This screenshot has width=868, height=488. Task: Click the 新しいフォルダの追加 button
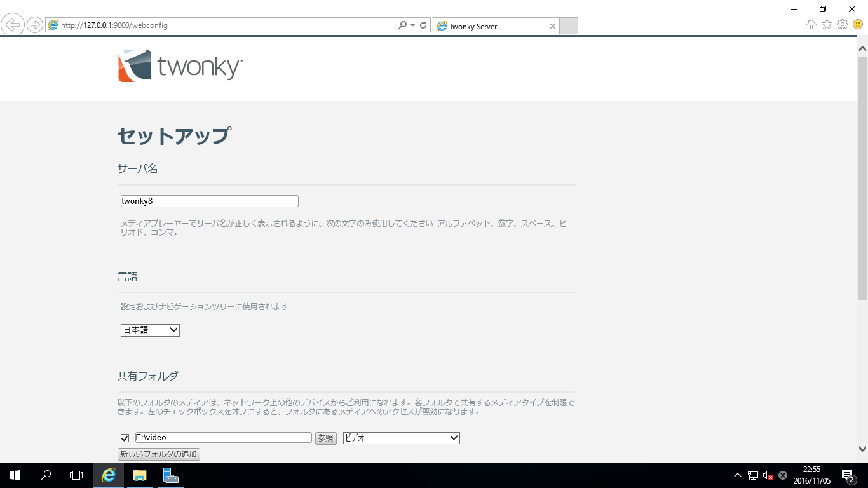click(x=159, y=454)
